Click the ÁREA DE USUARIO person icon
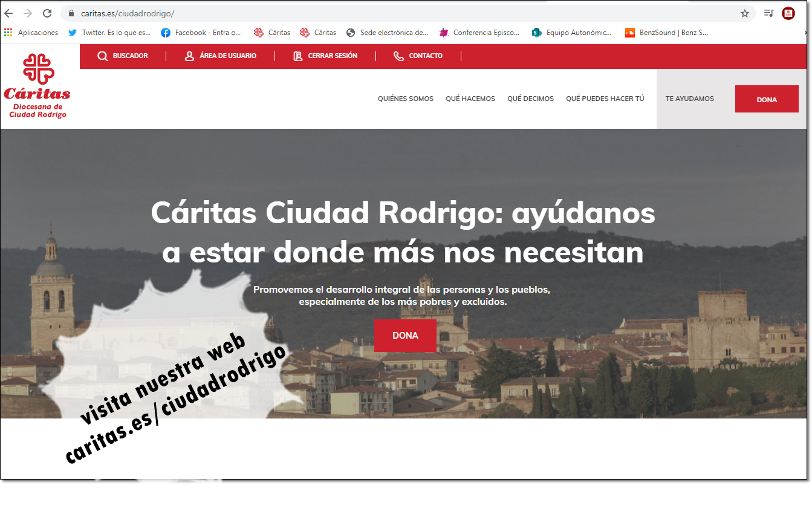Screen dimensions: 812x511 point(189,56)
